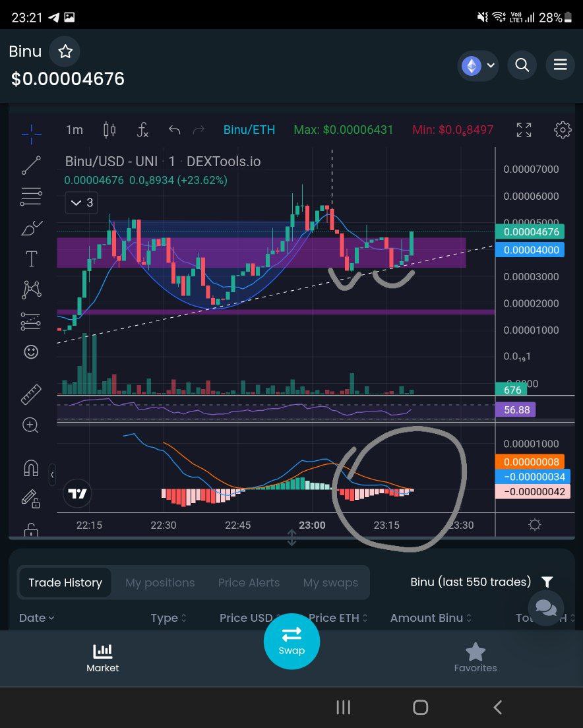Open the Ethereum chain selector dropdown
The width and height of the screenshot is (583, 728).
coord(477,65)
